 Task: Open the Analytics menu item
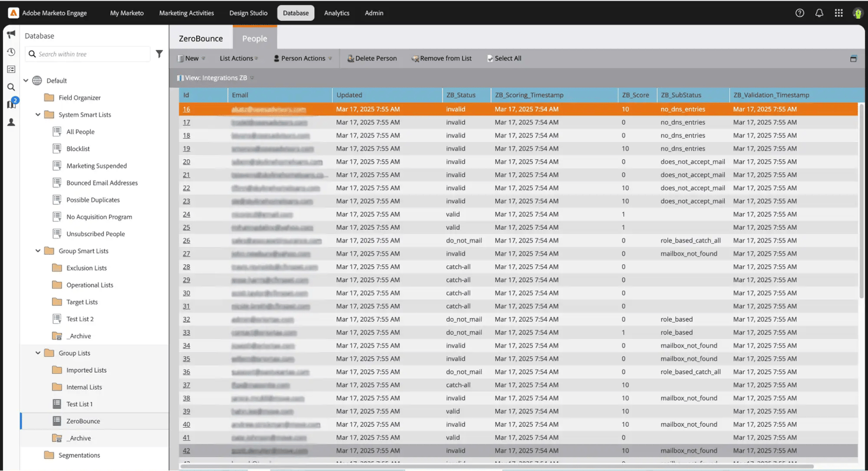pos(336,13)
